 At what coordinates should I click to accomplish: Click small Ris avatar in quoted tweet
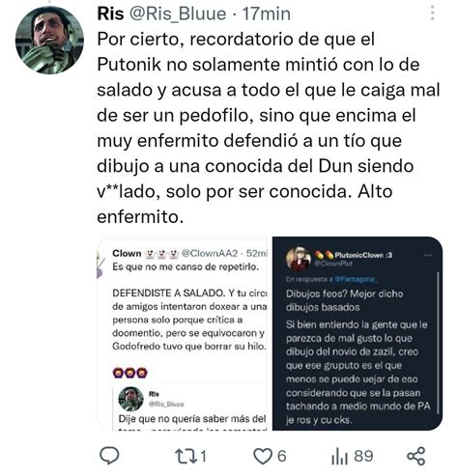(x=130, y=399)
